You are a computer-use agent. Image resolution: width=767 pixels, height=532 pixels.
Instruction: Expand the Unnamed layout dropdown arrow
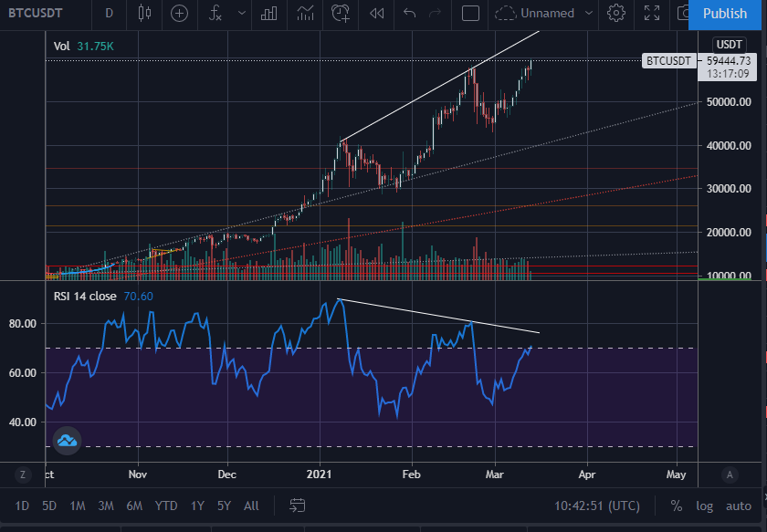[589, 13]
